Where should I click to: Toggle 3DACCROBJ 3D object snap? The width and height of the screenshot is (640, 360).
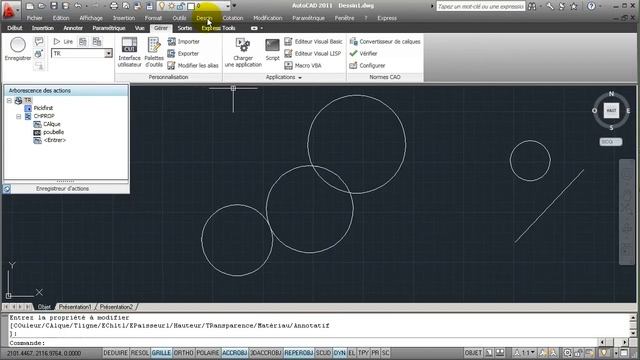pos(265,353)
